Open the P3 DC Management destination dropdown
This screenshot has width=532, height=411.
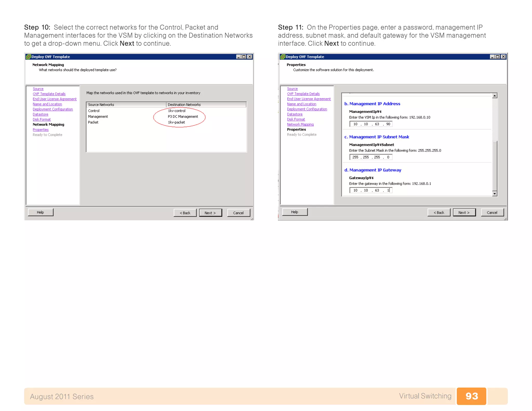pos(183,117)
